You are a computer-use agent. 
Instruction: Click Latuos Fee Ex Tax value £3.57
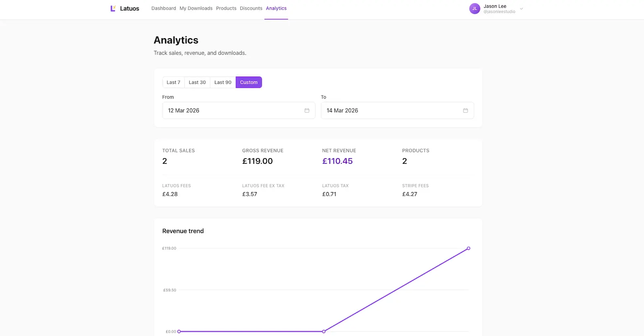pos(250,194)
